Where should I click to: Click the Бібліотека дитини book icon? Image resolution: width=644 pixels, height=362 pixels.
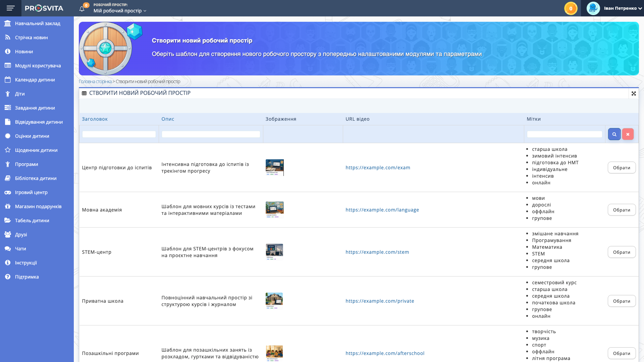(8, 178)
